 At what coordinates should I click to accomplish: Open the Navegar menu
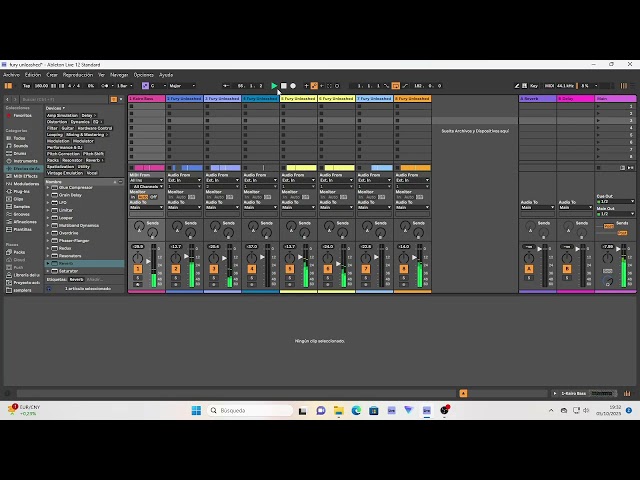coord(119,75)
